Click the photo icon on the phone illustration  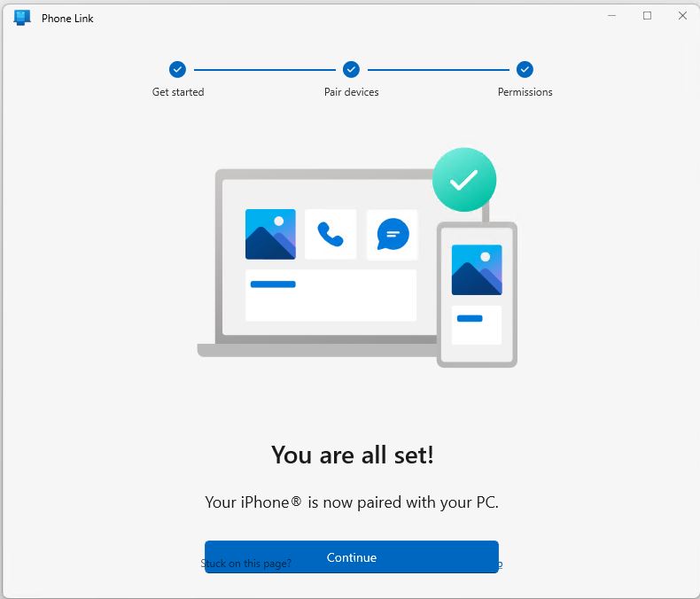tap(477, 270)
